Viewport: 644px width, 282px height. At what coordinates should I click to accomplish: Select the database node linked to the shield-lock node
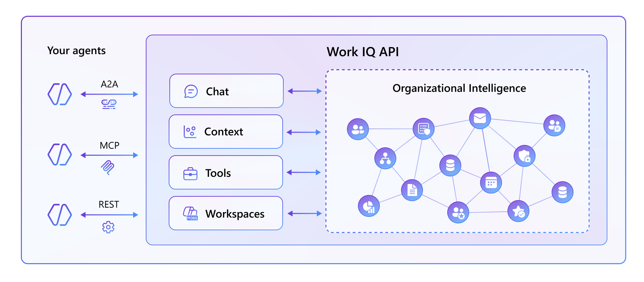tap(563, 192)
